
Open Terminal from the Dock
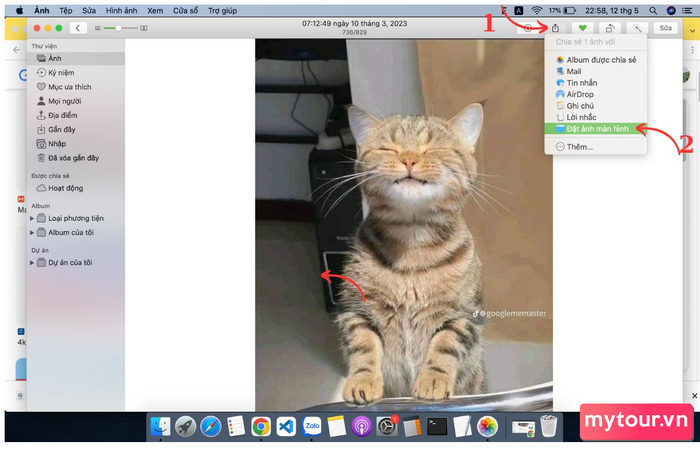point(437,427)
